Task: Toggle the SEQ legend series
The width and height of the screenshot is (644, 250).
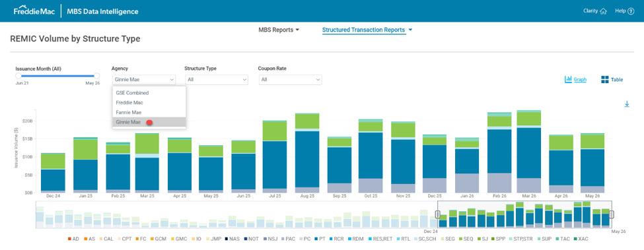Action: [x=466, y=238]
